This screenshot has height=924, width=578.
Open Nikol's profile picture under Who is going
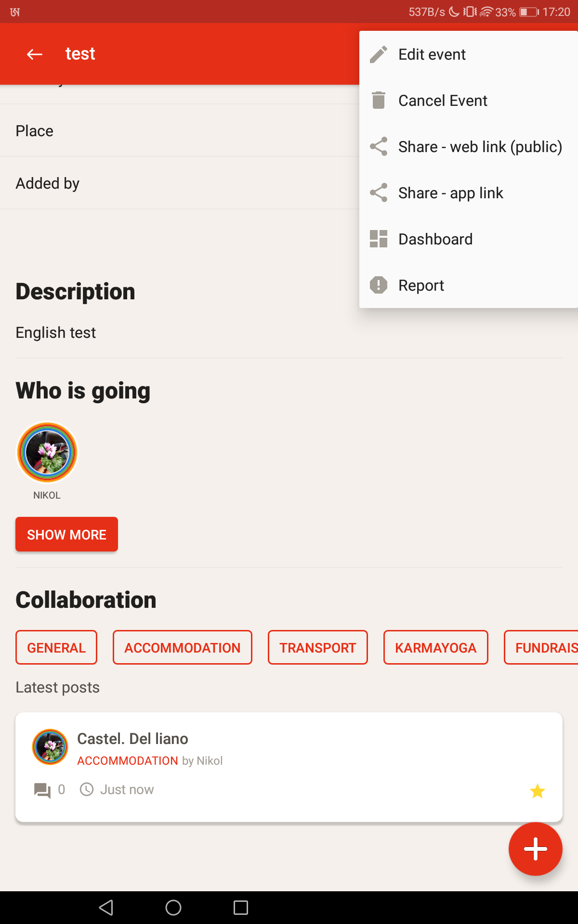click(x=47, y=452)
